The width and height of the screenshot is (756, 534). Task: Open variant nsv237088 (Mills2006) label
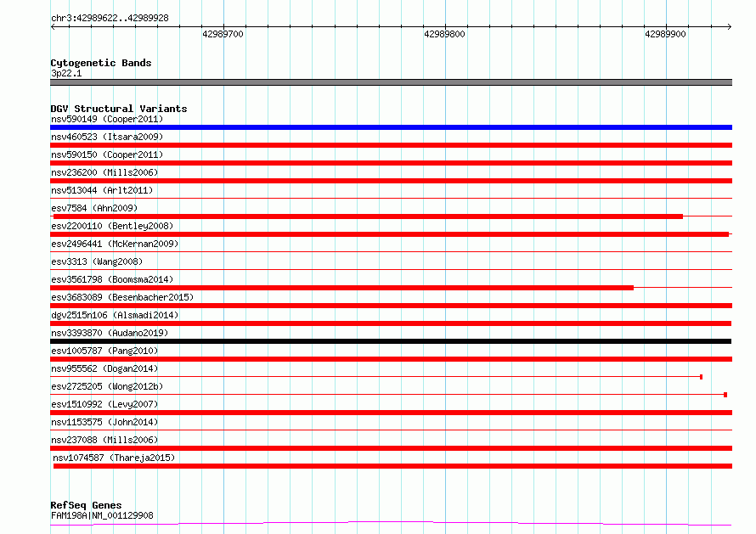point(104,440)
